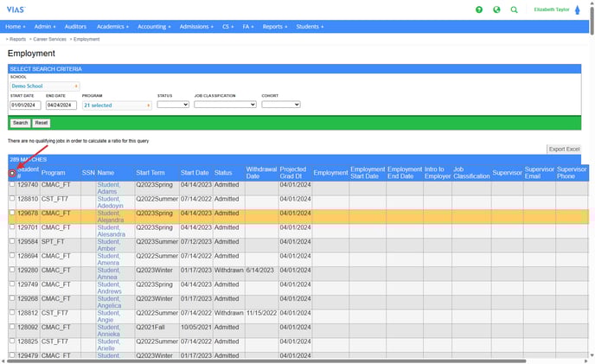Toggle the select-all checkbox in table header
Viewport: 595px width, 364px height.
[12, 173]
